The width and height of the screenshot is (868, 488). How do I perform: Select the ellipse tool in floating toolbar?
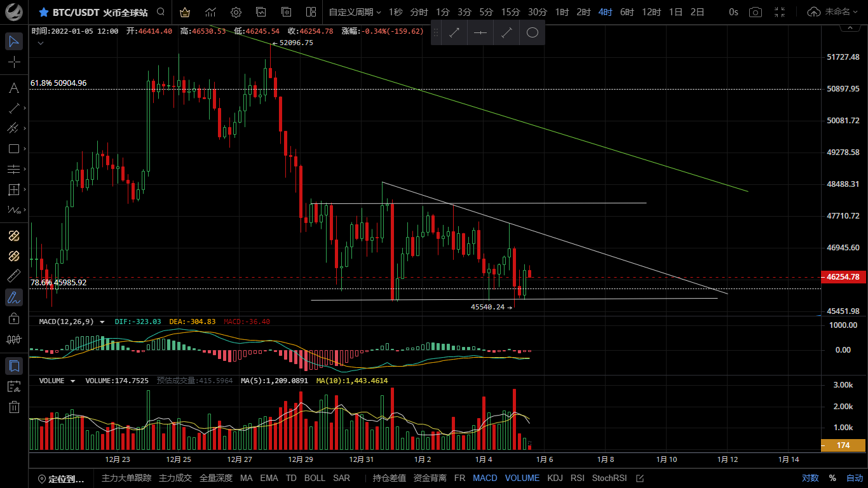point(532,32)
